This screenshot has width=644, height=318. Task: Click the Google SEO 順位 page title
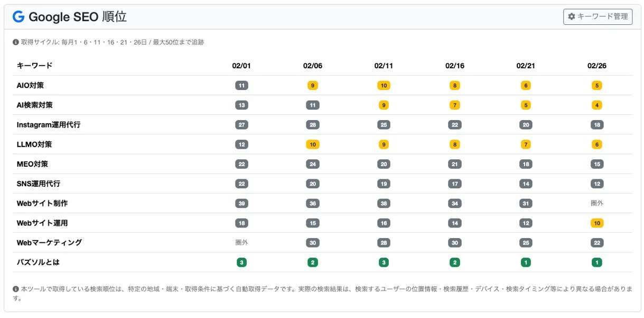(x=78, y=17)
